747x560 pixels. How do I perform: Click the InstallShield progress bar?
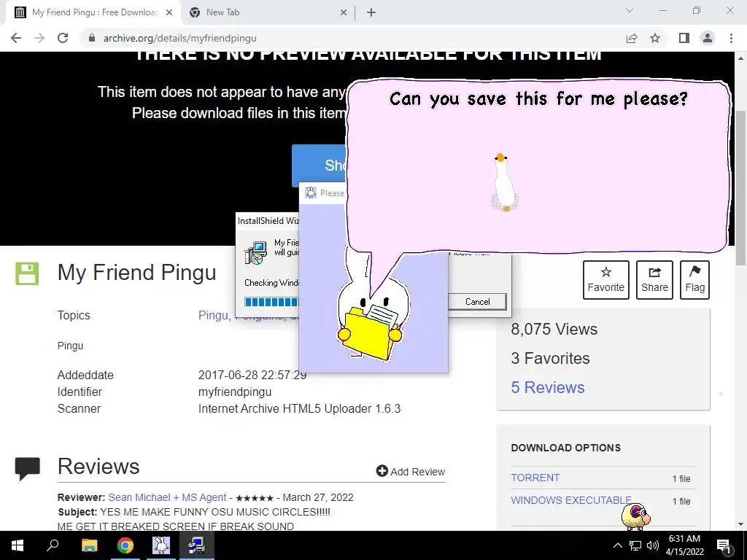click(x=271, y=302)
